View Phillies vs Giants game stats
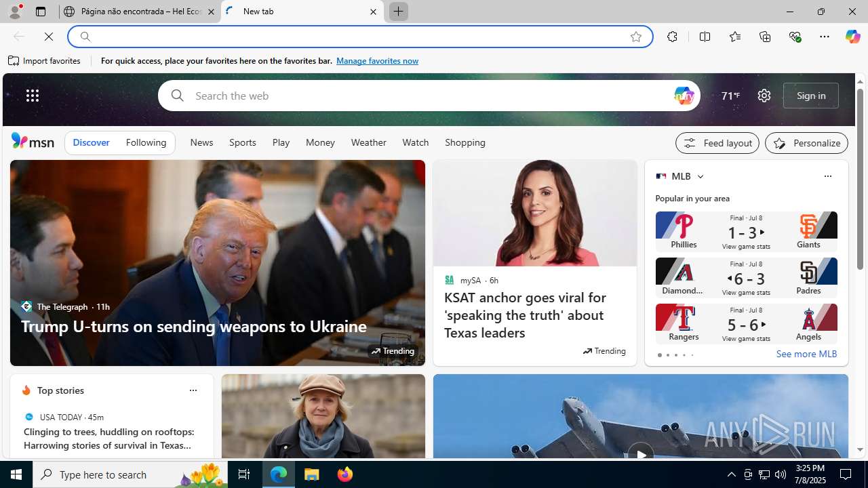868x488 pixels. point(746,232)
